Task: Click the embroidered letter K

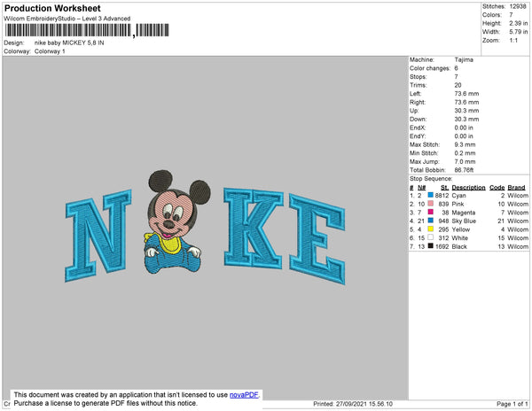Action: coord(254,228)
